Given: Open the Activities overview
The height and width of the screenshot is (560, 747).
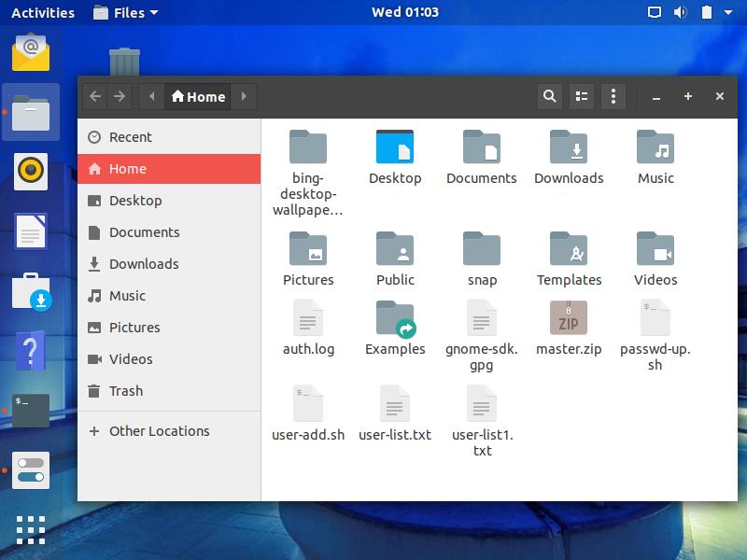Looking at the screenshot, I should 43,12.
